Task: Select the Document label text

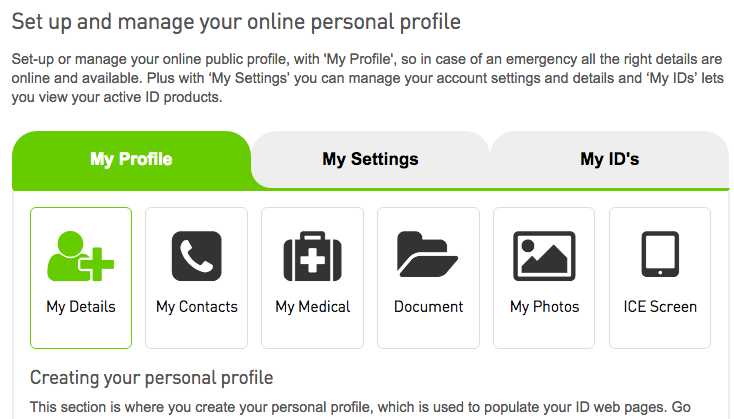Action: coord(428,307)
